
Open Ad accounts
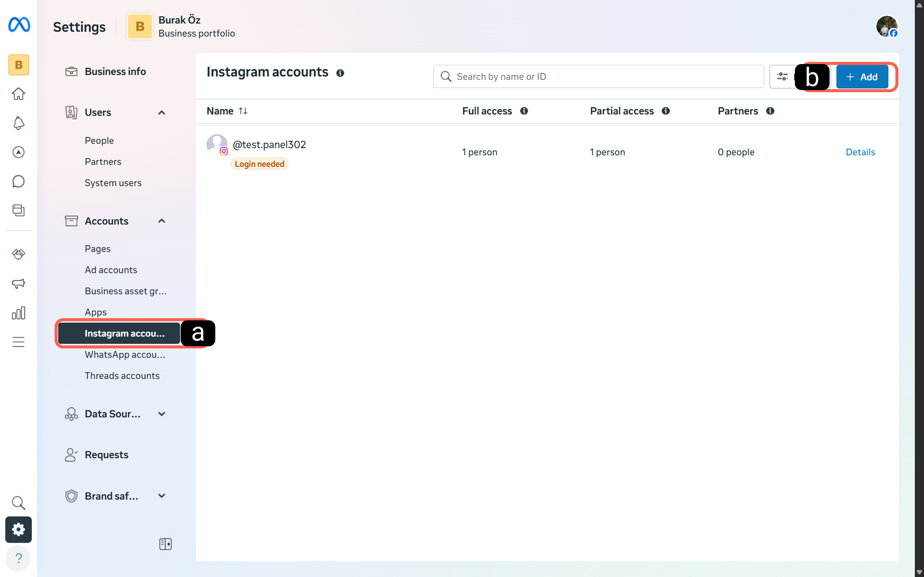(111, 270)
